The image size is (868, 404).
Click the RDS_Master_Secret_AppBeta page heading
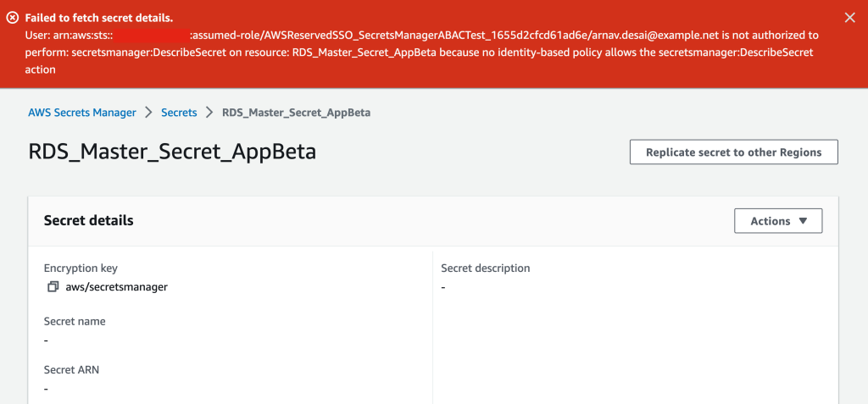[x=172, y=152]
